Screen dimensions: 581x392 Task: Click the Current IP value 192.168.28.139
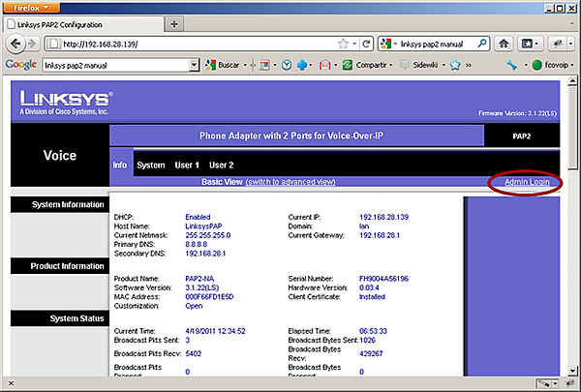[383, 217]
